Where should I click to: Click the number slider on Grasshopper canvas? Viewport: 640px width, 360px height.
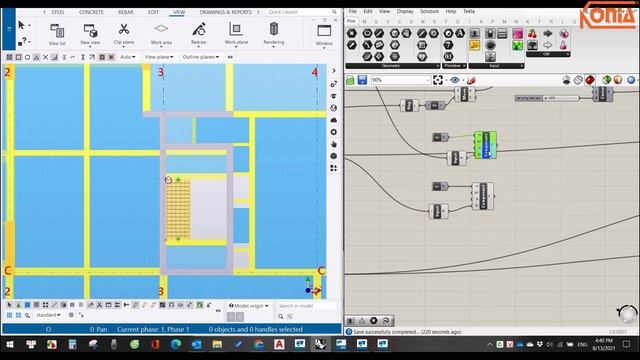(x=547, y=98)
